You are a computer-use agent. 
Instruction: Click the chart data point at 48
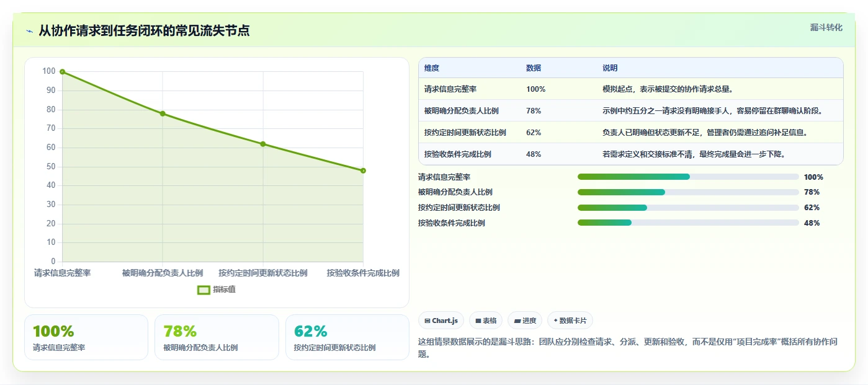click(x=363, y=170)
